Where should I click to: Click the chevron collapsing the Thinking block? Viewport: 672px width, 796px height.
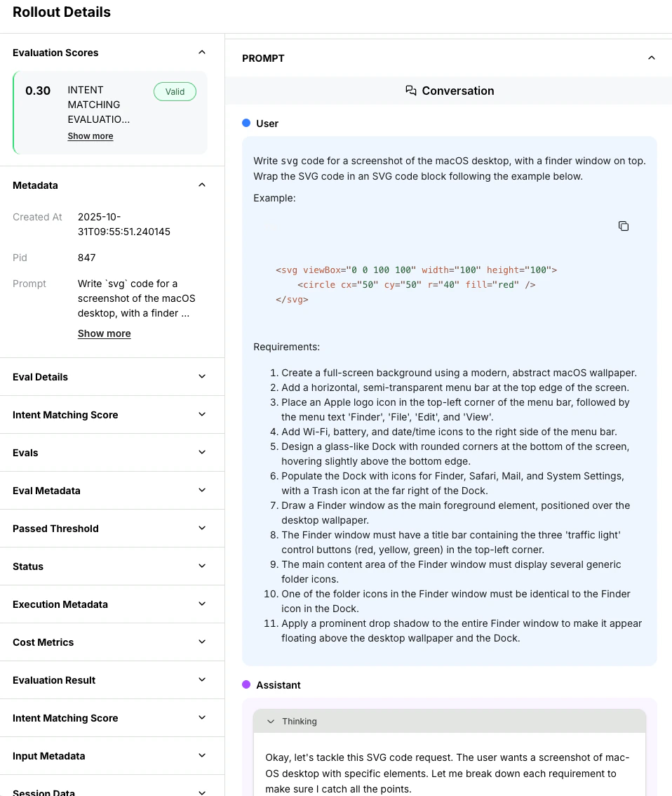click(270, 721)
